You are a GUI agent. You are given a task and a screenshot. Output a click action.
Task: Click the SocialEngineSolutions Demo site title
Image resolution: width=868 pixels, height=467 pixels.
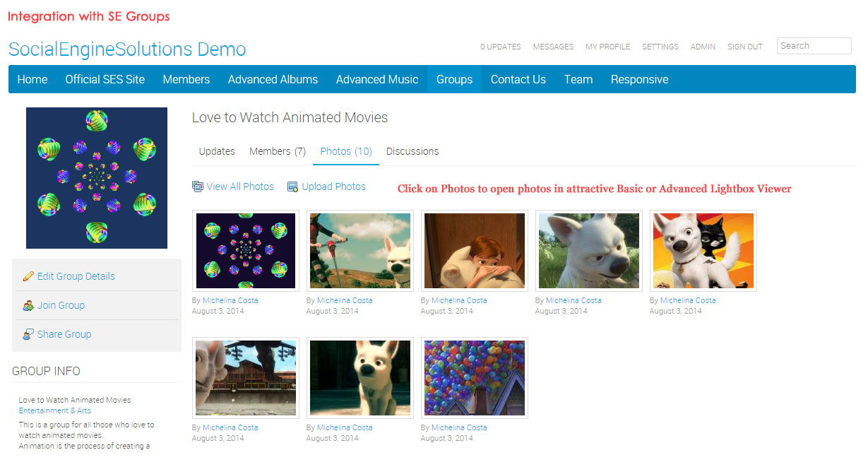click(127, 49)
